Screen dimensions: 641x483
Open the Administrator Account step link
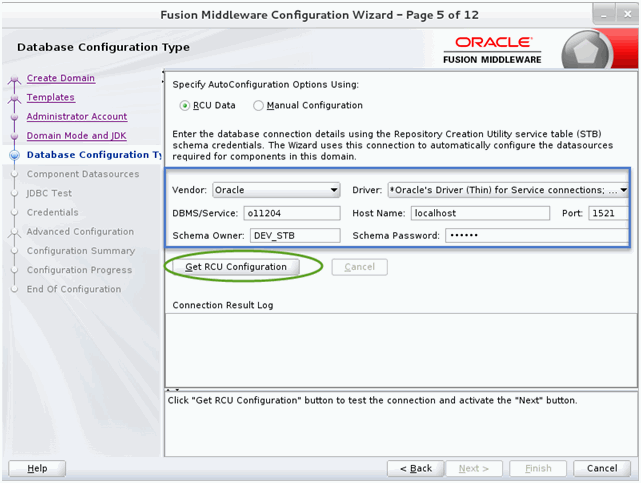tap(77, 116)
